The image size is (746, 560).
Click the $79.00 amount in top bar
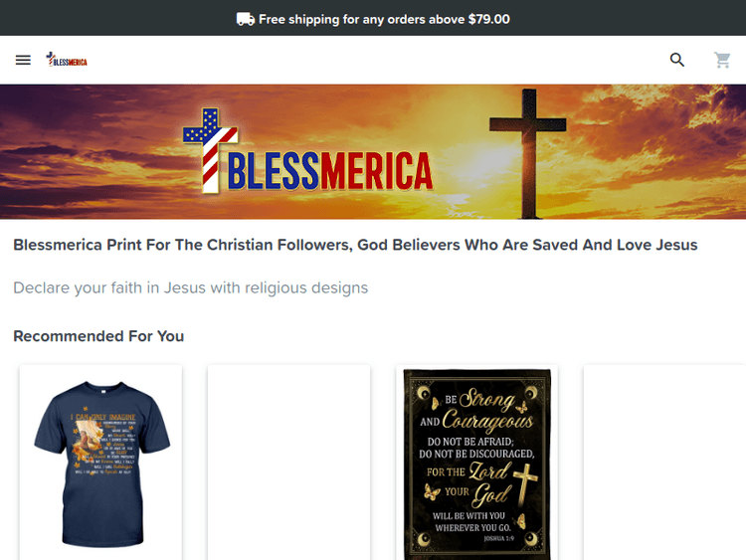(488, 19)
